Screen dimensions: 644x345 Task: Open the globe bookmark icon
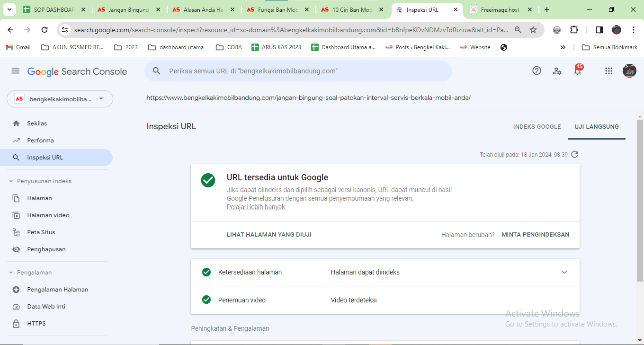pyautogui.click(x=504, y=47)
